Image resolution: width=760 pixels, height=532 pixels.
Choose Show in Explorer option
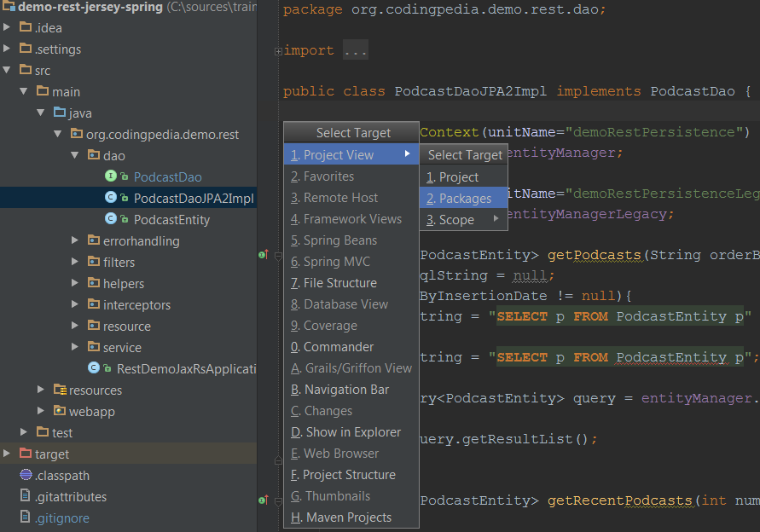coord(353,432)
